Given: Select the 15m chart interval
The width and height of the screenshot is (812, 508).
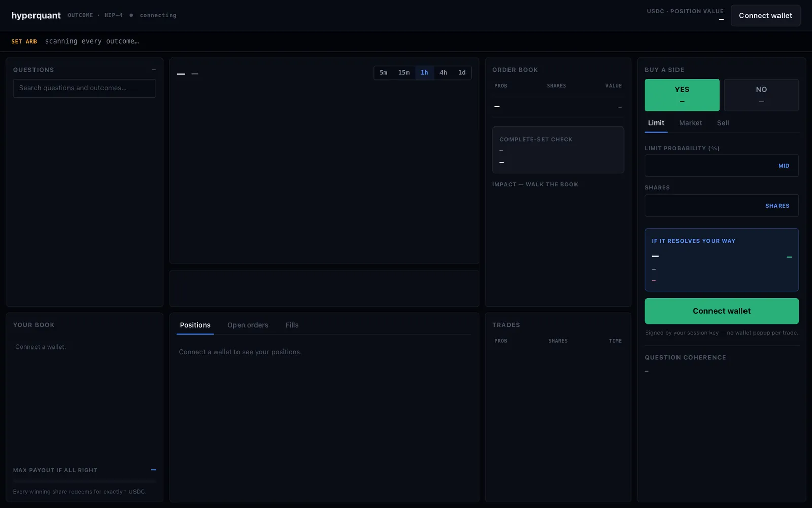Looking at the screenshot, I should point(404,73).
